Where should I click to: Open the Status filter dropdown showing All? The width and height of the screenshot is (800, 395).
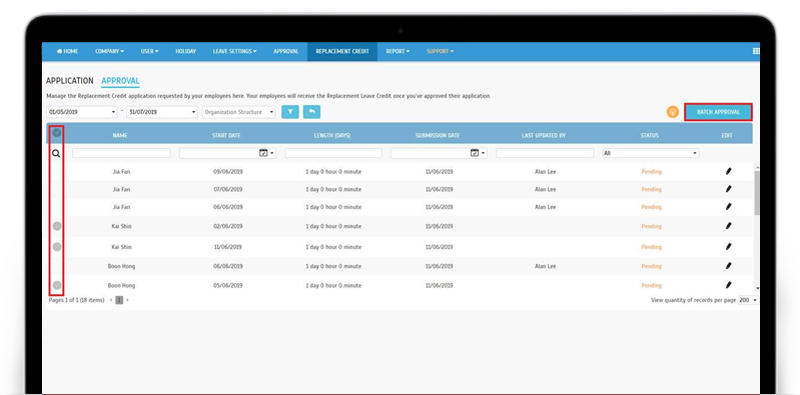651,153
